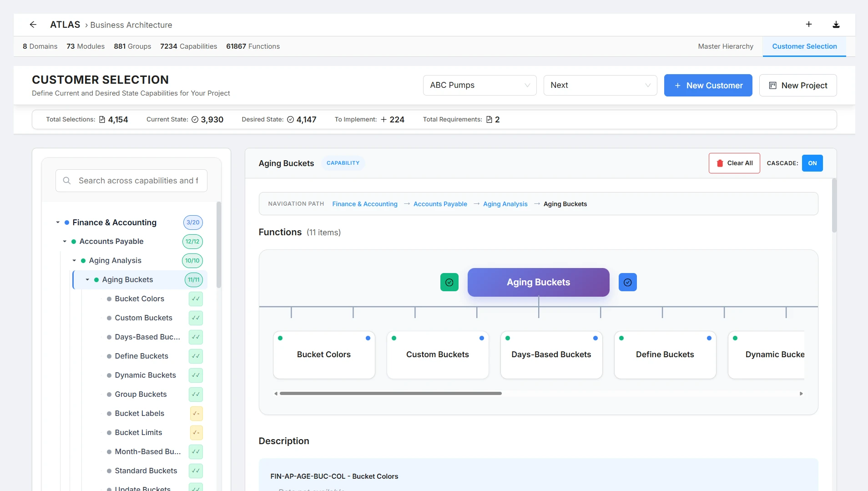Click the blue check icon beside Aging Buckets node
868x491 pixels.
(x=628, y=282)
